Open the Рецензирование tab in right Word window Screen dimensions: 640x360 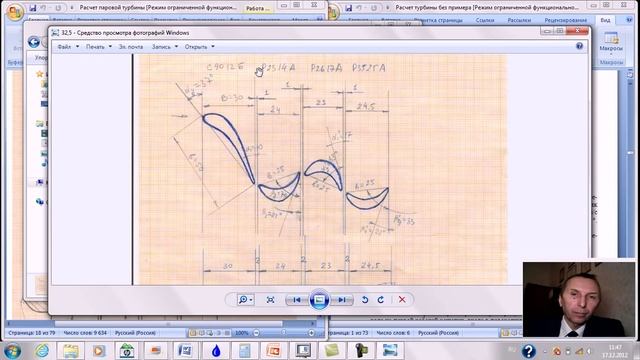566,20
